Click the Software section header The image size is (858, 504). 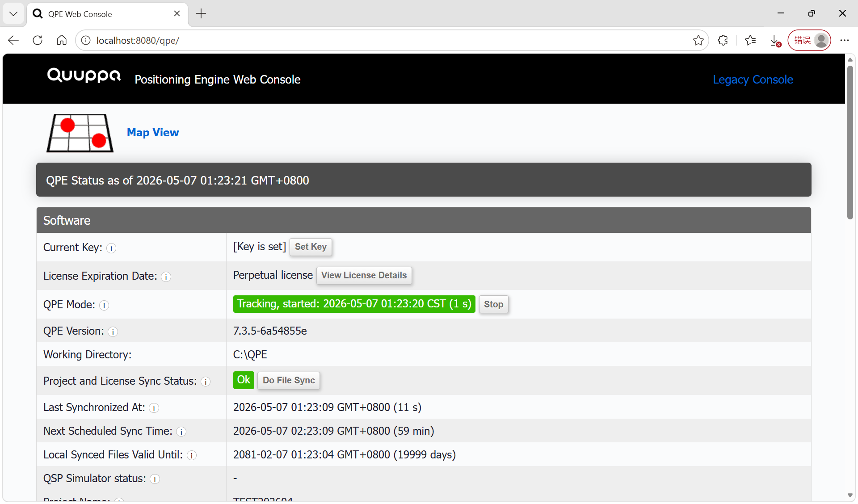coord(424,220)
